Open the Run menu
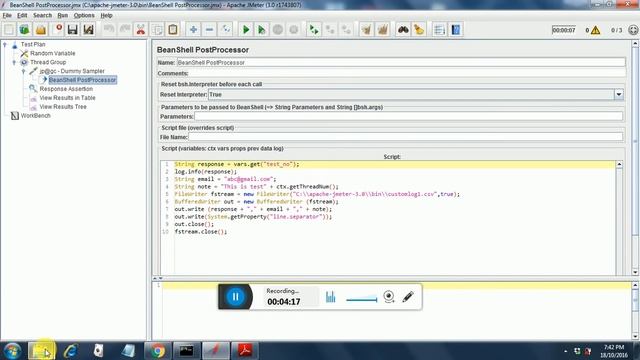 click(62, 15)
